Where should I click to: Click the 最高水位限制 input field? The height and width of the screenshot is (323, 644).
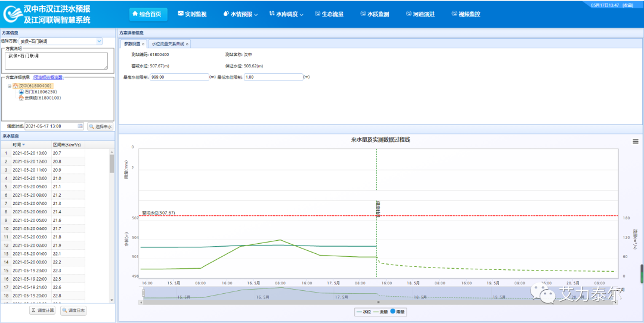click(179, 77)
